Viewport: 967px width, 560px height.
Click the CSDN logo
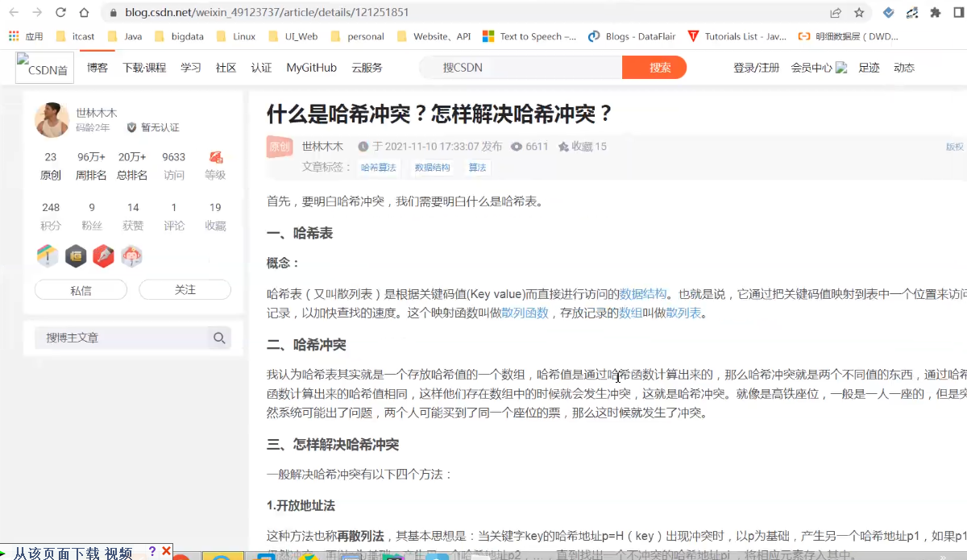pyautogui.click(x=44, y=68)
